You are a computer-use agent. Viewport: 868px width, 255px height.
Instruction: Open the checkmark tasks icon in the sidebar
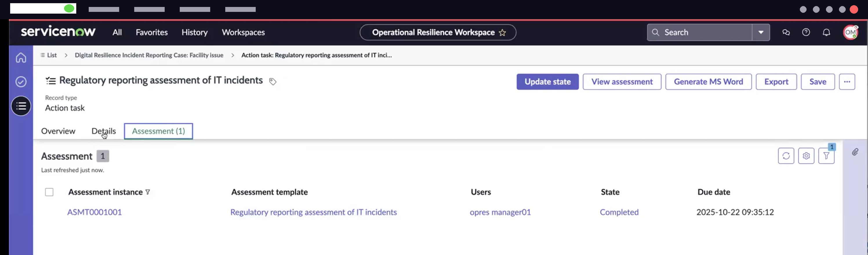(x=21, y=81)
